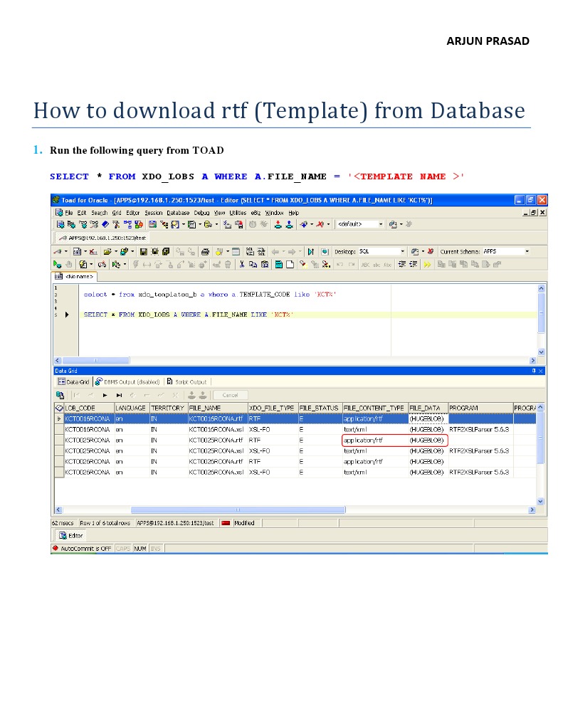Switch to the DBMS Output (disabled) tab
This screenshot has width=563, height=728.
point(127,381)
